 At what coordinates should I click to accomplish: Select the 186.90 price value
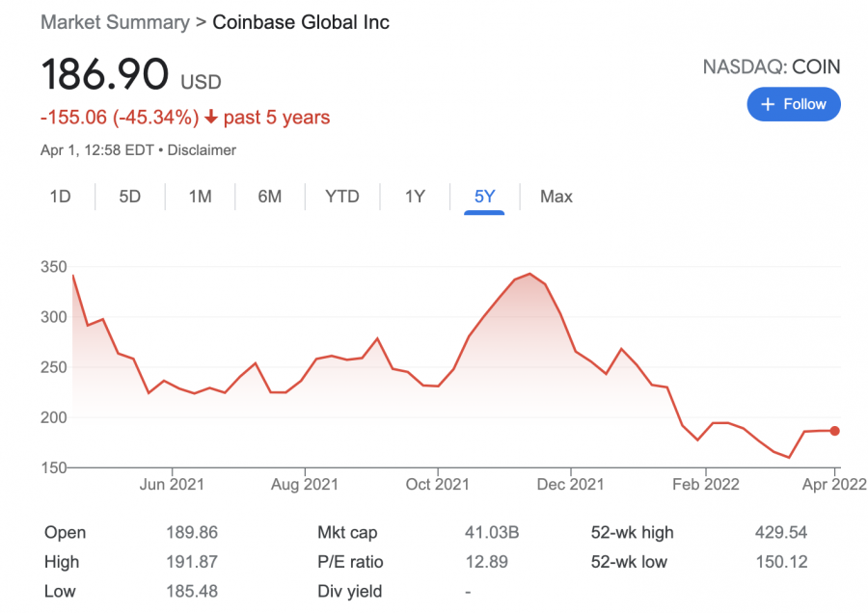(x=104, y=73)
